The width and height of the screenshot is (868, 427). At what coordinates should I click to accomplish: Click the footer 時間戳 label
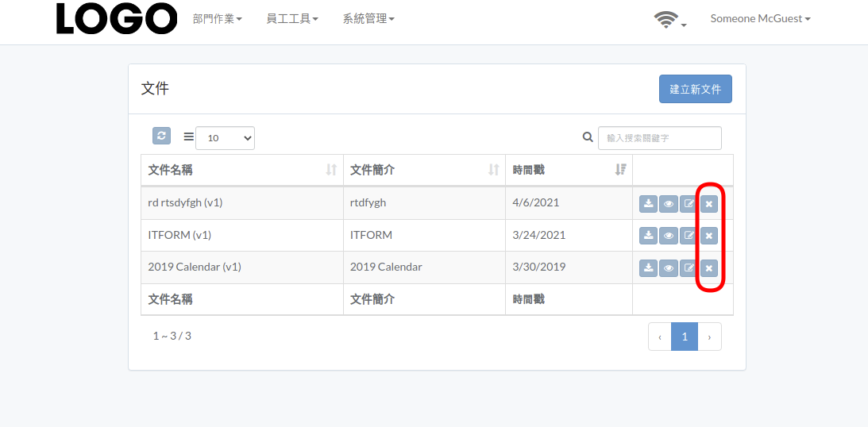[529, 299]
